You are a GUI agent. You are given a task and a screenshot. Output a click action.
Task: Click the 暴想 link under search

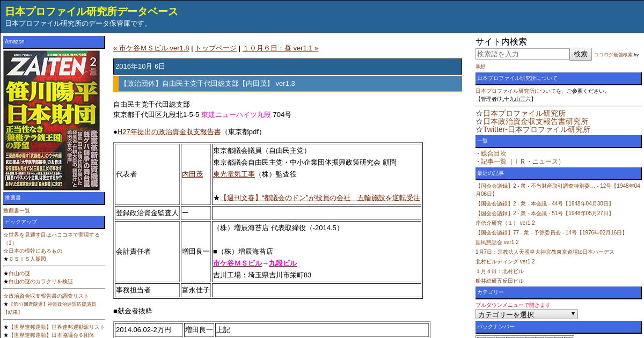point(480,67)
